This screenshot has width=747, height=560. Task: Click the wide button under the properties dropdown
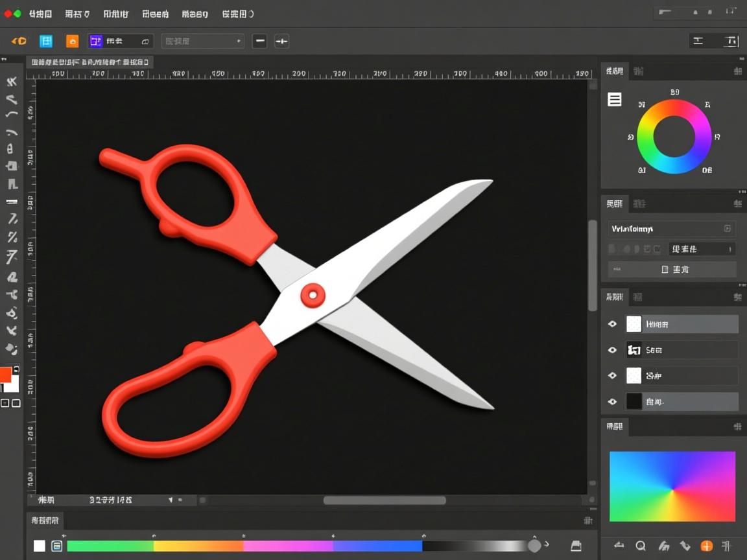pyautogui.click(x=672, y=269)
